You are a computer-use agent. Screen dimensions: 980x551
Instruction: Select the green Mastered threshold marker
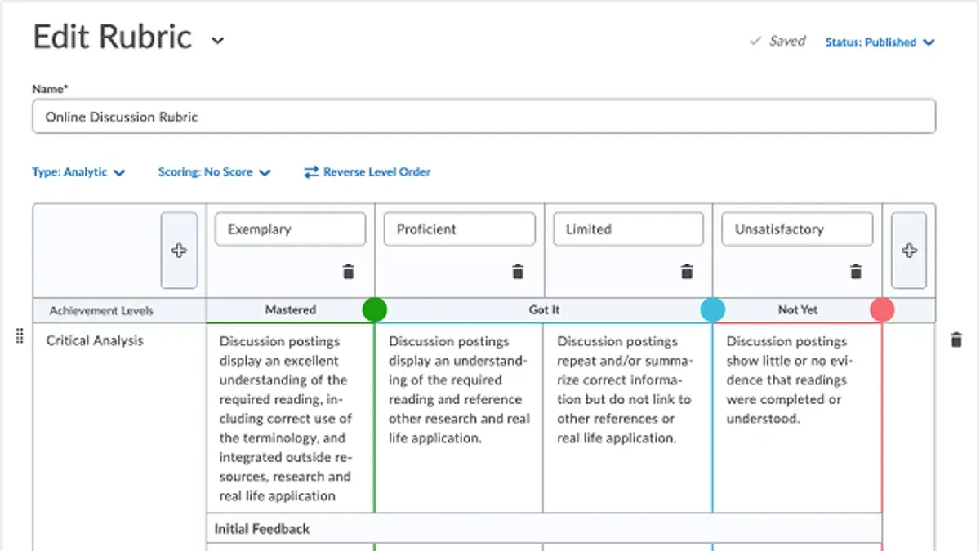point(374,310)
